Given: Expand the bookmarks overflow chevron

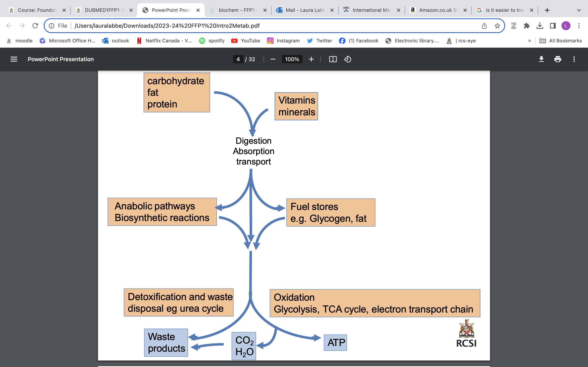Looking at the screenshot, I should [530, 41].
